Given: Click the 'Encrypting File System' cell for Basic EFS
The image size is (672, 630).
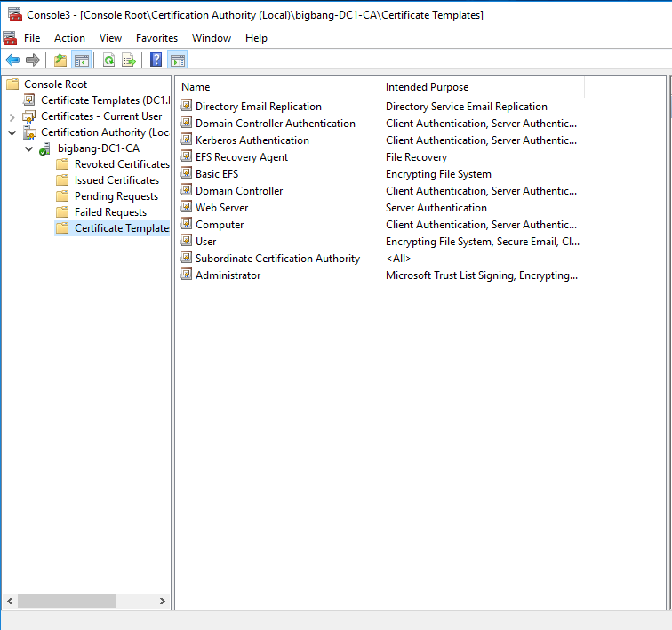Looking at the screenshot, I should [438, 174].
